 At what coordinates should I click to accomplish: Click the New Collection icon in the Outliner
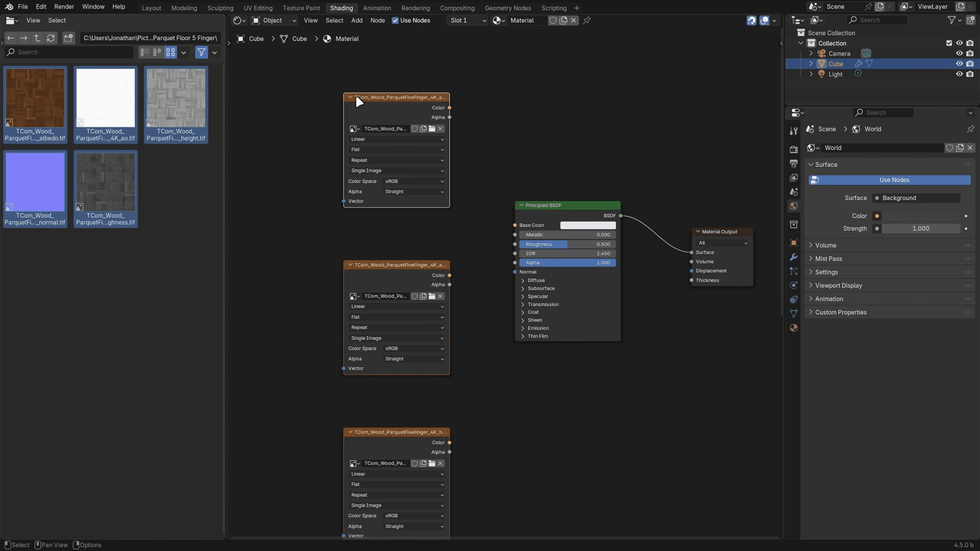[972, 20]
